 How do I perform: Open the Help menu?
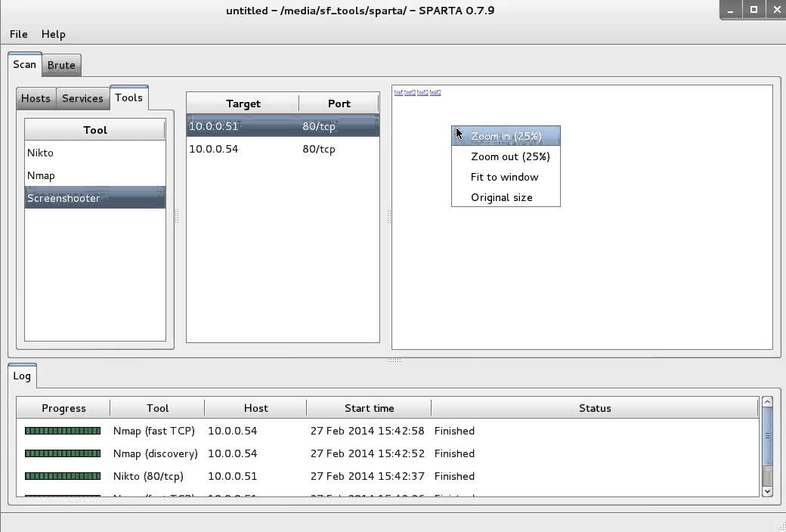pos(53,34)
